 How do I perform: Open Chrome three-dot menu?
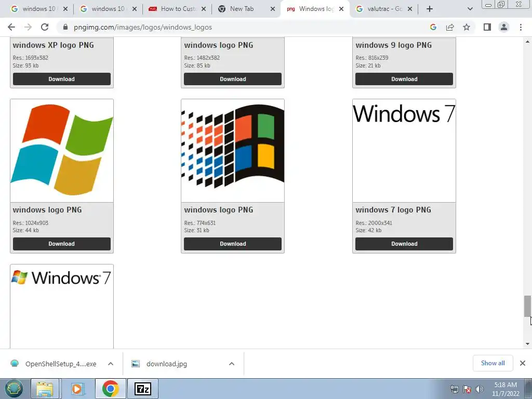point(521,27)
